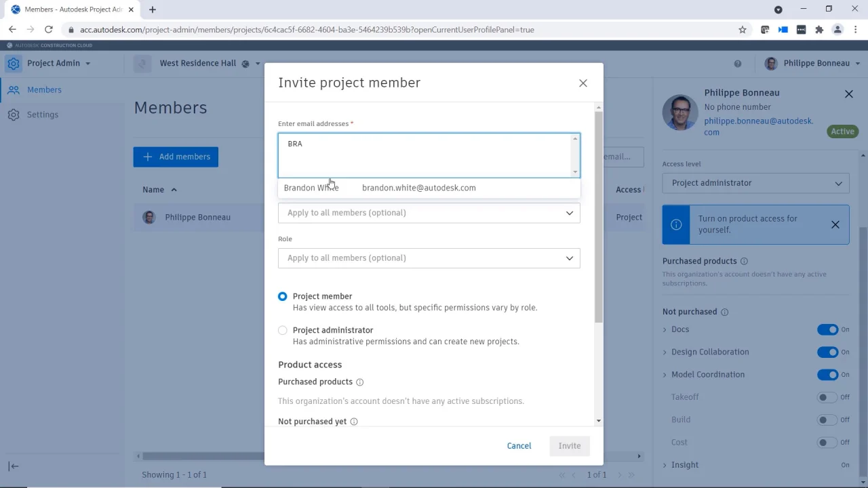The image size is (868, 488).
Task: Open a new browser tab
Action: click(153, 9)
